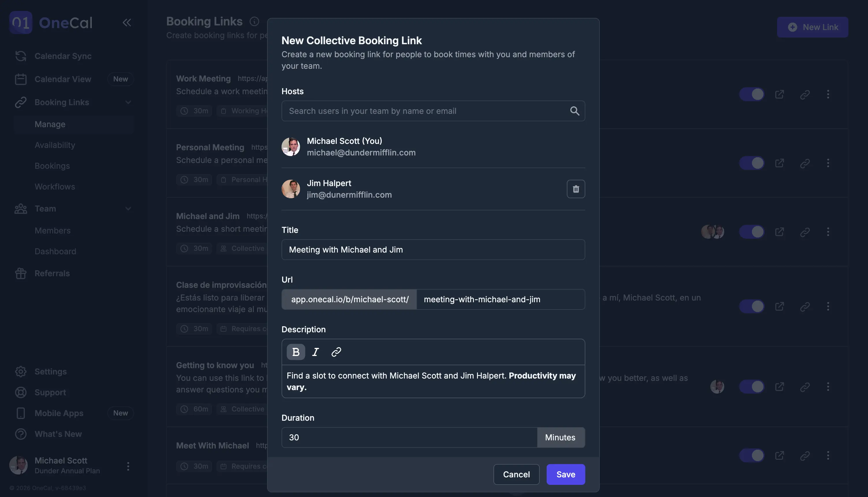This screenshot has width=868, height=497.
Task: Click the info icon beside Booking Links heading
Action: tap(254, 21)
